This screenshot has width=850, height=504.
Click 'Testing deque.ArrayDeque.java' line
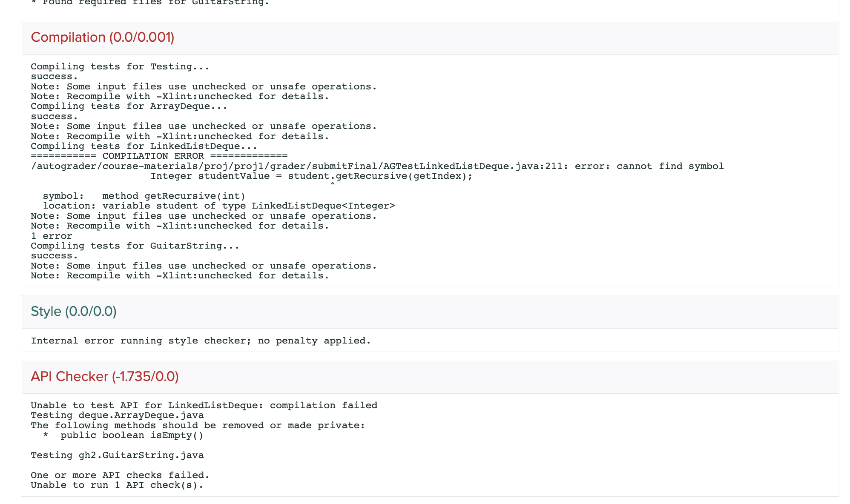(117, 415)
